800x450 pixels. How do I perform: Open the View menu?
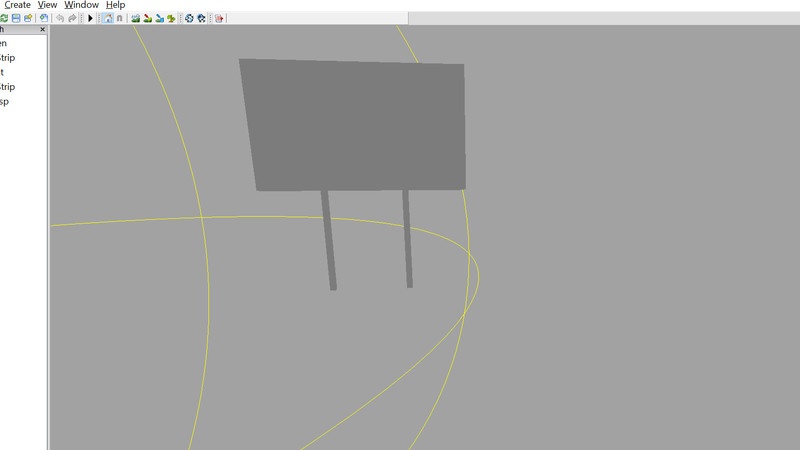click(47, 5)
